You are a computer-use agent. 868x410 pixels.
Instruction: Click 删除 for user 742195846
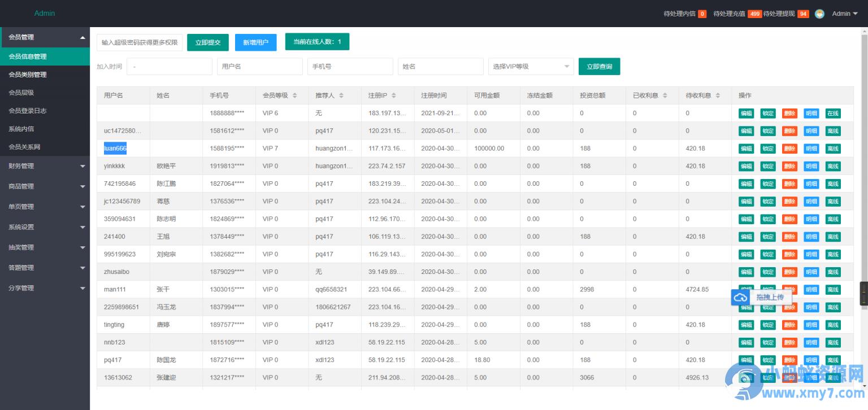789,184
